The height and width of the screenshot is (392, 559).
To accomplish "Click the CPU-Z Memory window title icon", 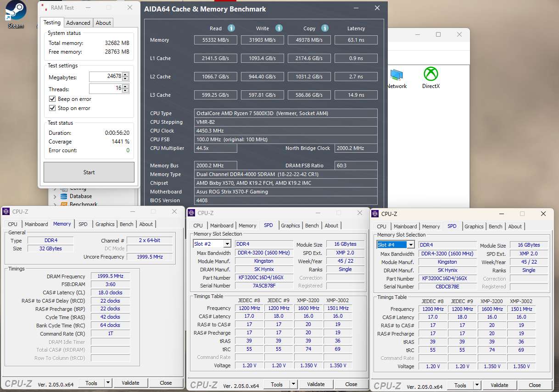I will (x=6, y=211).
